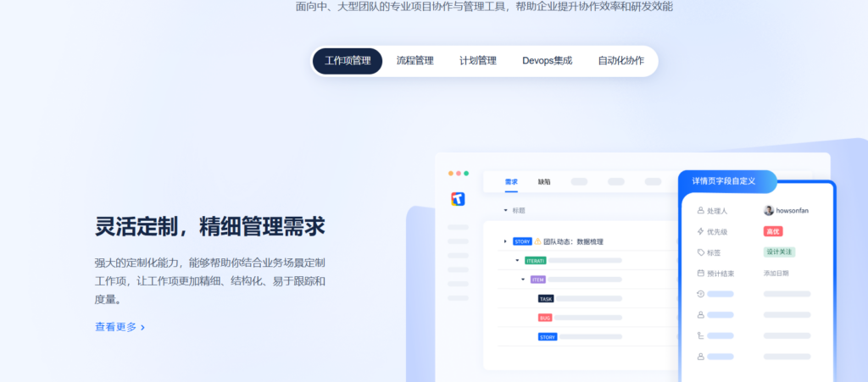
Task: Click the 详情页字段自定义 header button
Action: [728, 181]
